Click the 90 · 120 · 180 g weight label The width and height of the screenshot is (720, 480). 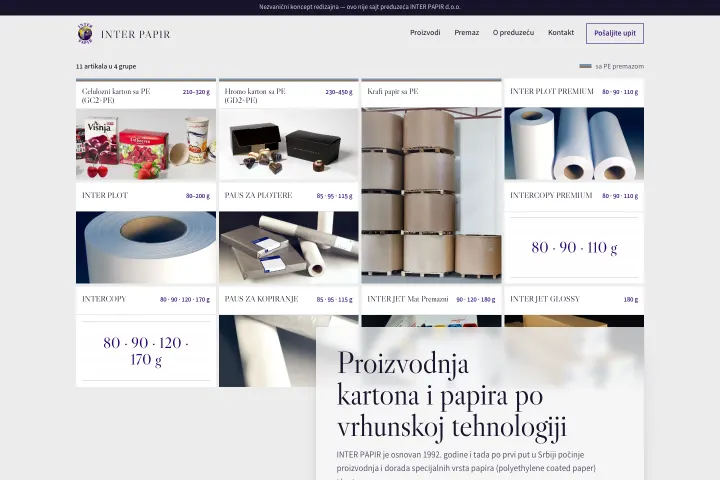[476, 299]
